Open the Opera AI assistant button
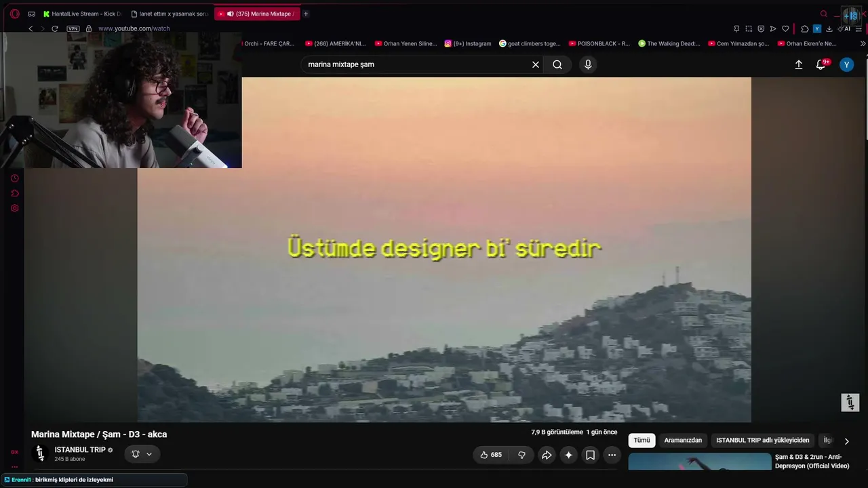 tap(844, 28)
